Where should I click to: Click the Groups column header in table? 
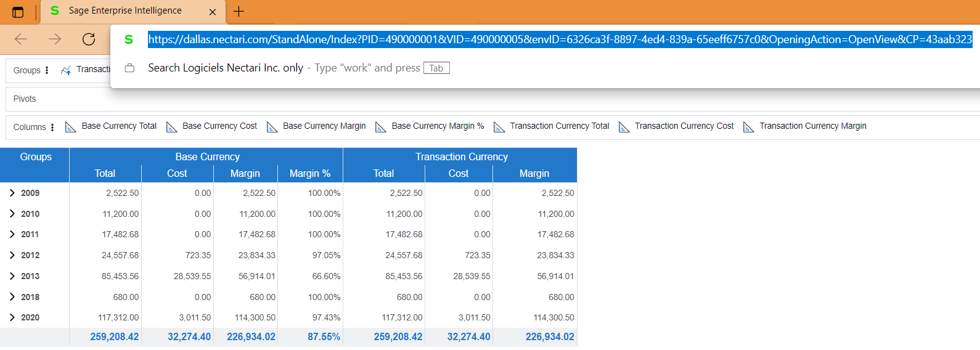coord(35,157)
